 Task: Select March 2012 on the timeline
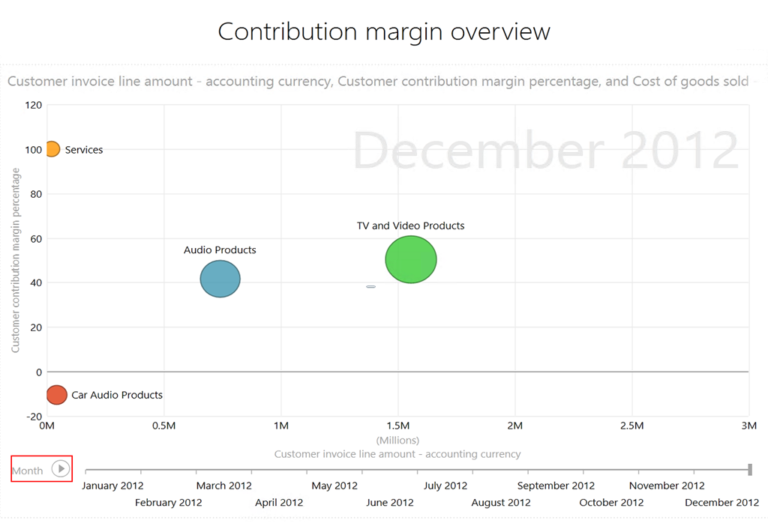click(x=224, y=486)
